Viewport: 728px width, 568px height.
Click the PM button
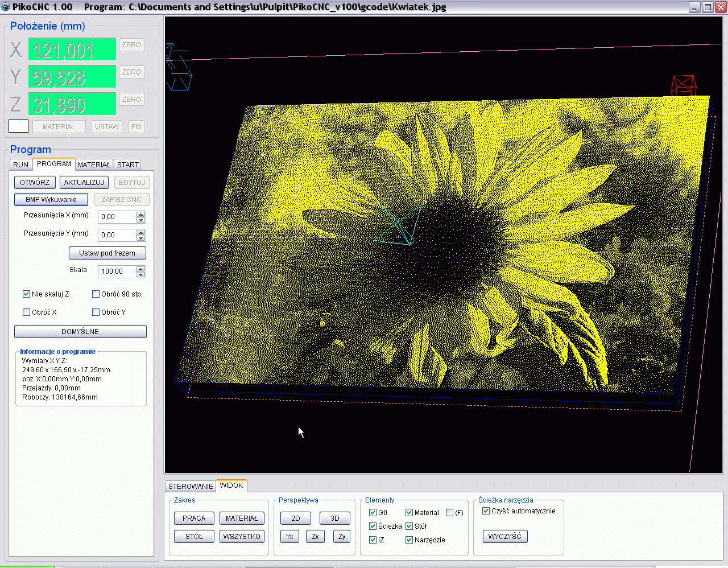136,127
